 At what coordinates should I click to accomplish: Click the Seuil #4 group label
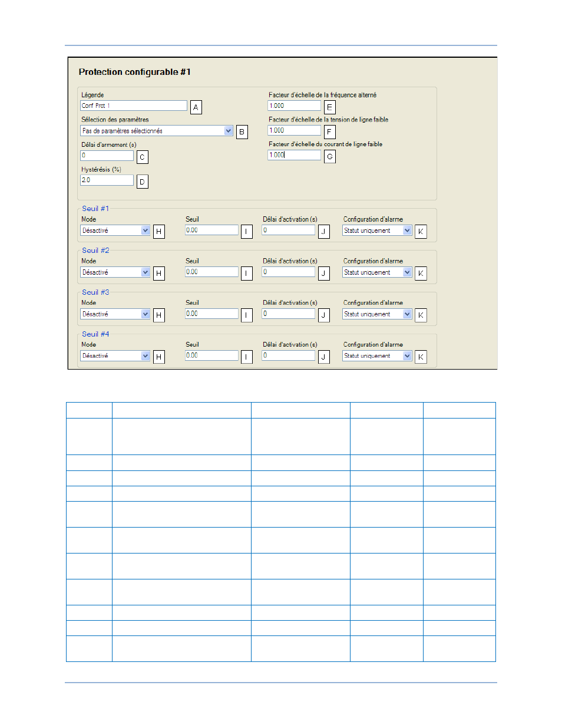click(x=95, y=334)
